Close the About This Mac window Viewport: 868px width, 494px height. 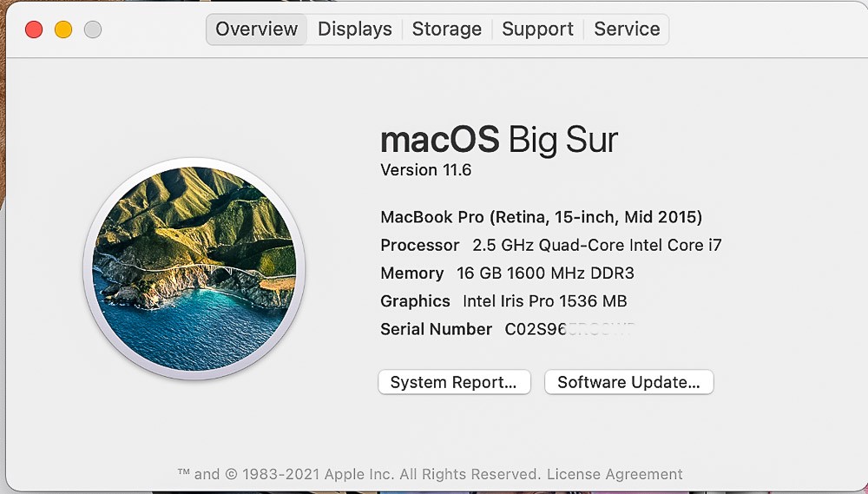coord(34,30)
